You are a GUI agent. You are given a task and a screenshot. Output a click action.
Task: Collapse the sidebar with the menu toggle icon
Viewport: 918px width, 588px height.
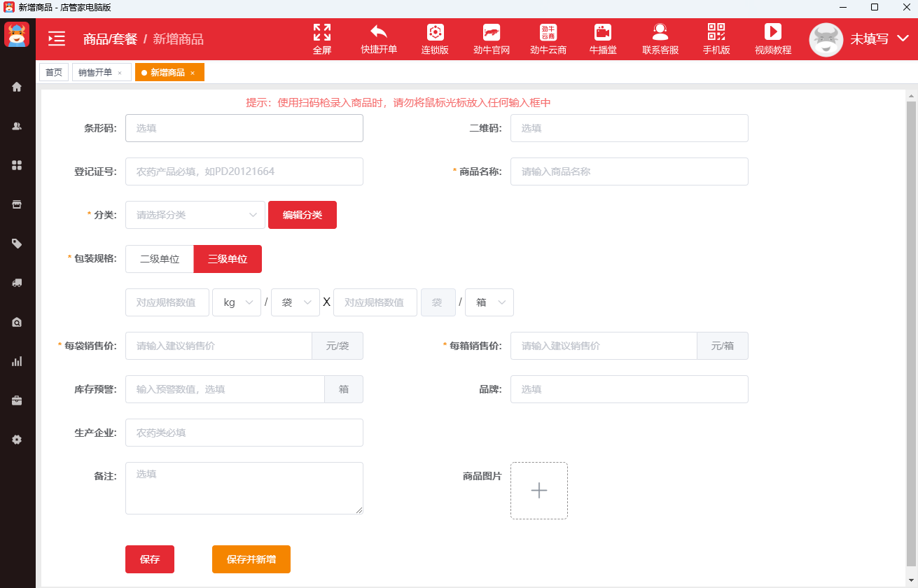[x=57, y=39]
